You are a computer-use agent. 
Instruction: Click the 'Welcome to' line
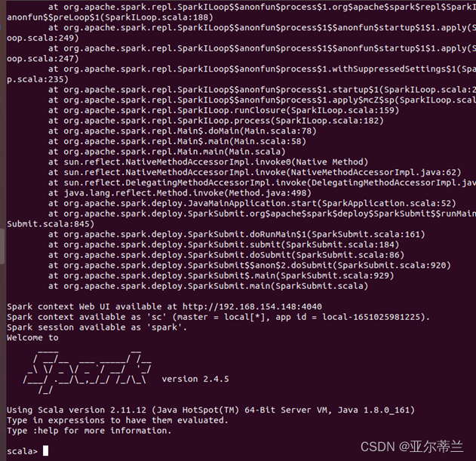(x=32, y=337)
